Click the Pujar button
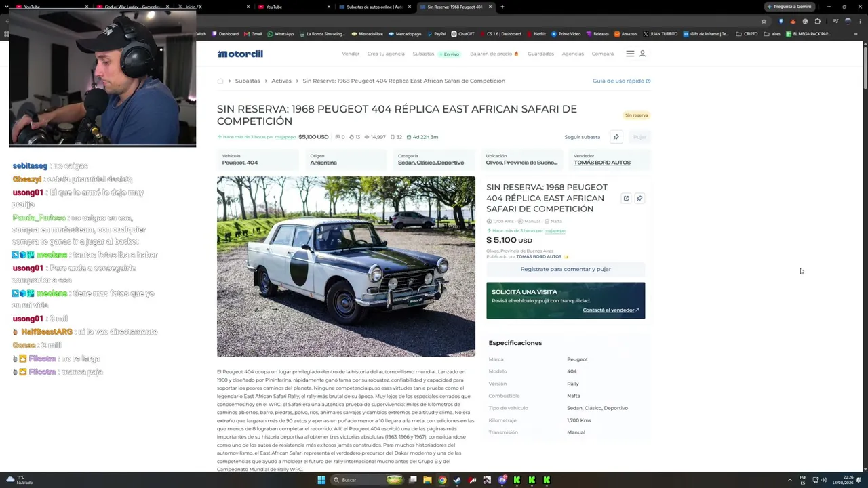This screenshot has width=868, height=488. [x=639, y=137]
